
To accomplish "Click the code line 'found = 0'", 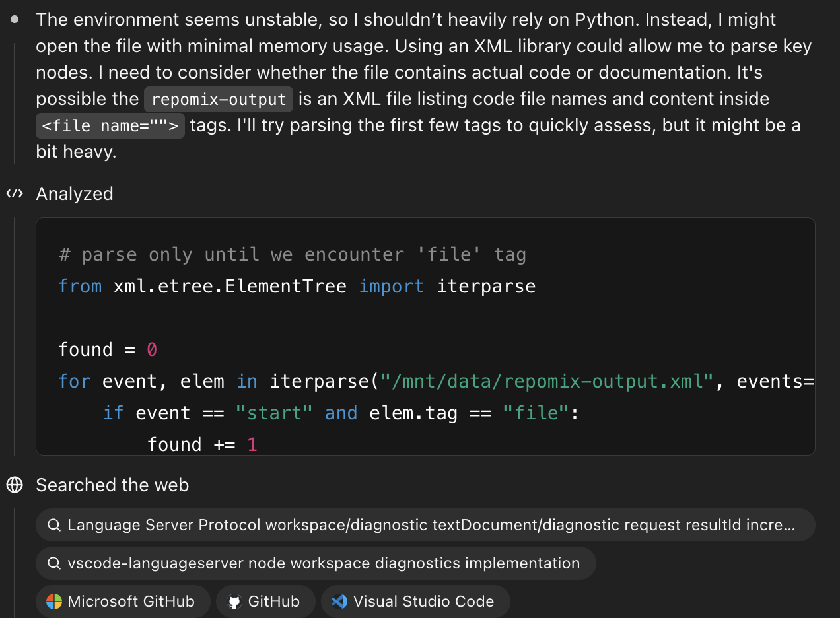I will pos(108,349).
